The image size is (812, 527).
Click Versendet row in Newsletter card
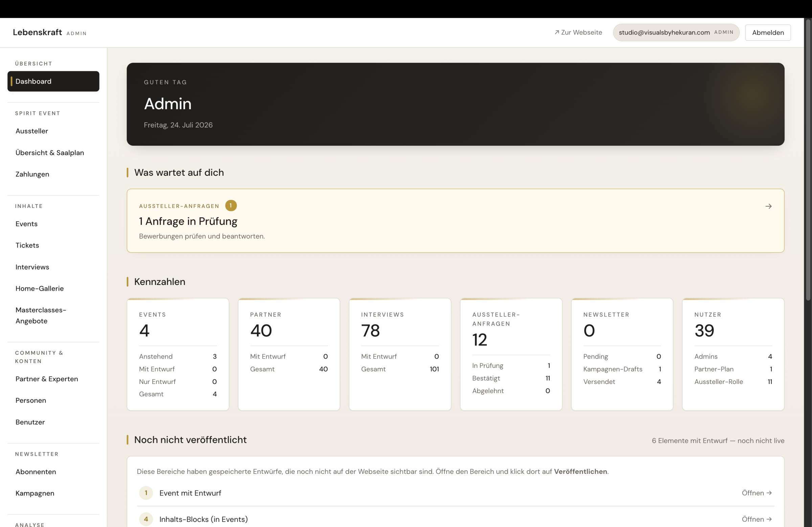tap(622, 382)
